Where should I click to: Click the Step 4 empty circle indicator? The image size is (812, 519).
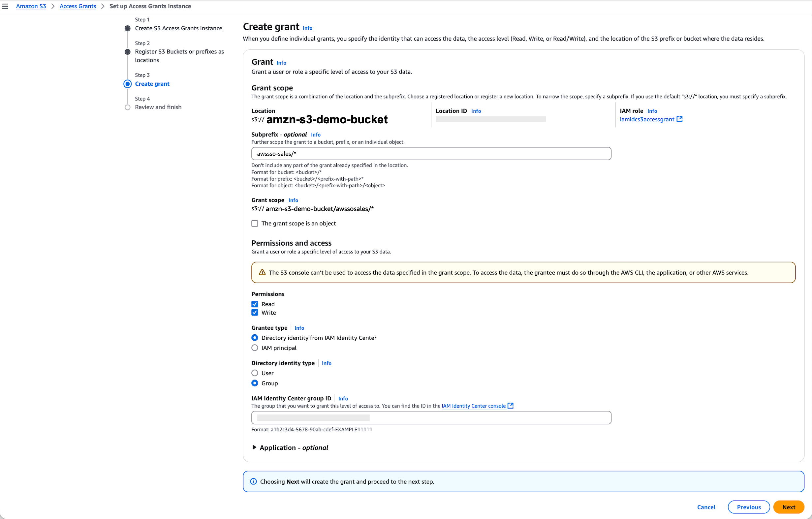[x=127, y=107]
